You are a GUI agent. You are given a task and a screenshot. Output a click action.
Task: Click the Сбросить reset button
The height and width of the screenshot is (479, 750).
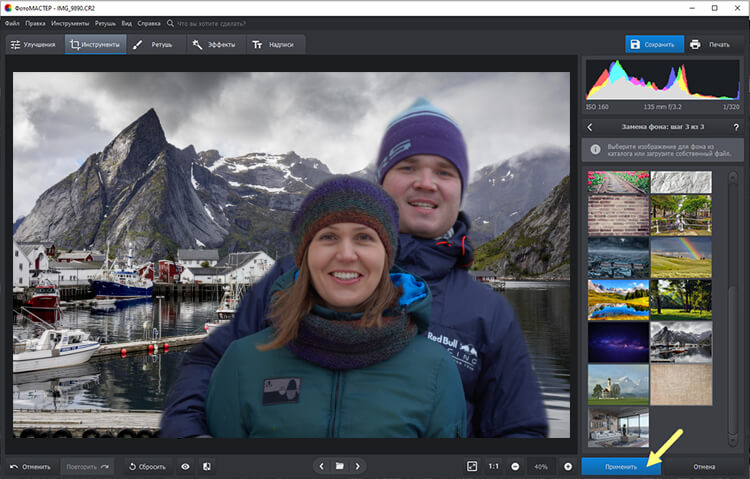[146, 466]
